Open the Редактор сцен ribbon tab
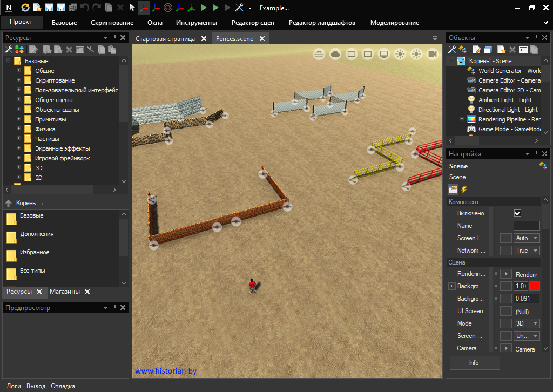553x392 pixels. point(253,23)
